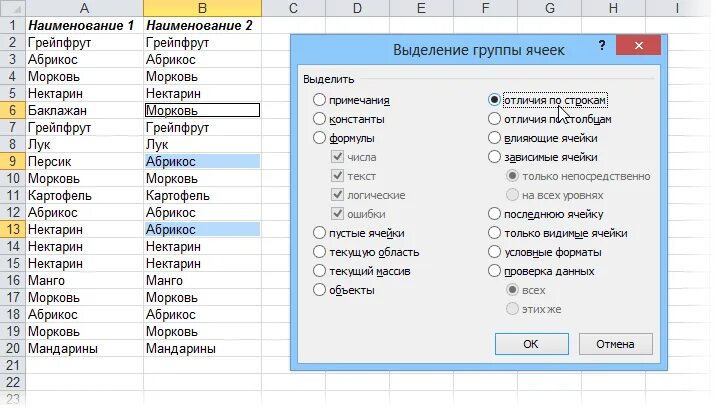
Task: Select row 9 header
Action: point(12,161)
